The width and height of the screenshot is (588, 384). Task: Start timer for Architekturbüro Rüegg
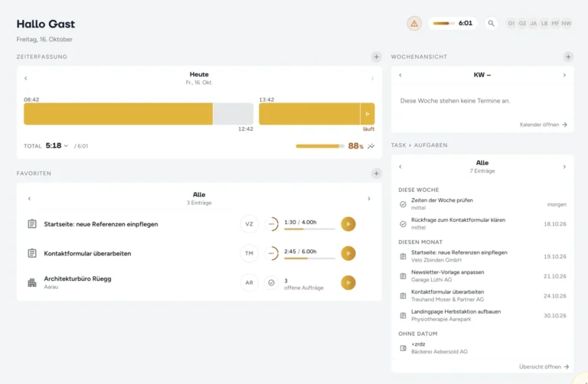(x=348, y=282)
